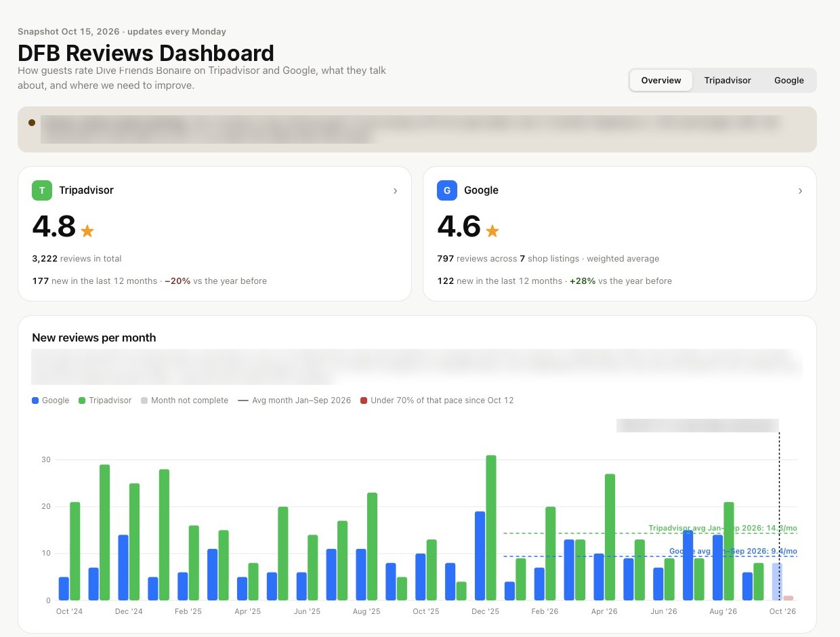
Task: Click the 4.6 Google rating value
Action: pyautogui.click(x=459, y=226)
